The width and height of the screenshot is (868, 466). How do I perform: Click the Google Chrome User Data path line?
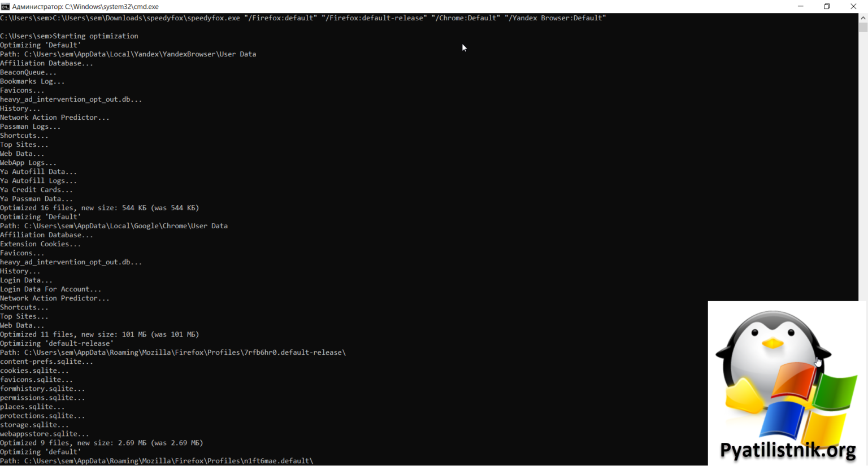114,226
